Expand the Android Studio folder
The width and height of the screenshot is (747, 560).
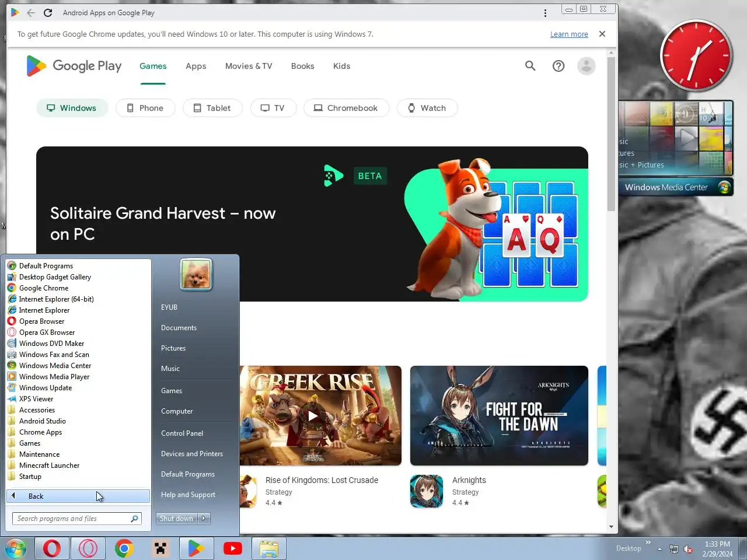coord(42,421)
